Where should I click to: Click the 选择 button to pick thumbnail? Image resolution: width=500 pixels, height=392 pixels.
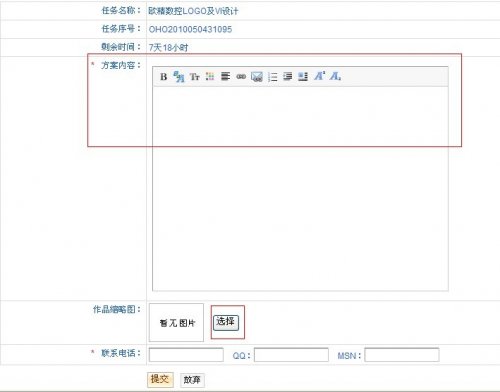pos(226,322)
